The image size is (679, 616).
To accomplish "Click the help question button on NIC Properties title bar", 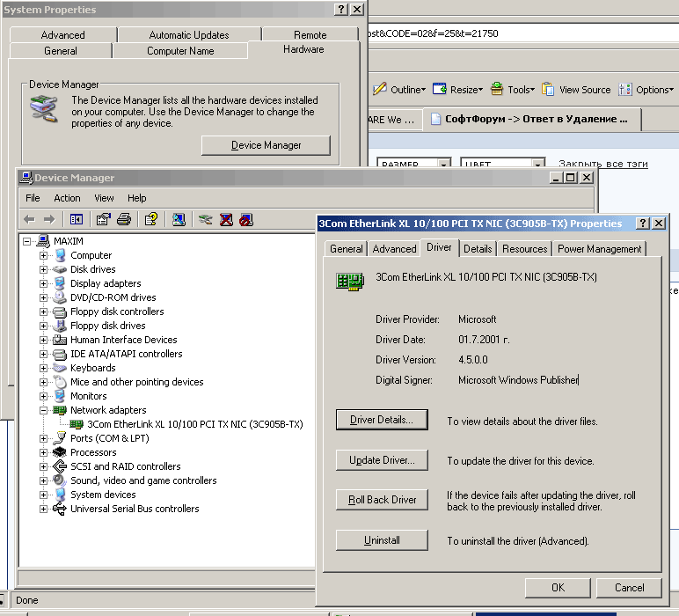I will pos(643,224).
